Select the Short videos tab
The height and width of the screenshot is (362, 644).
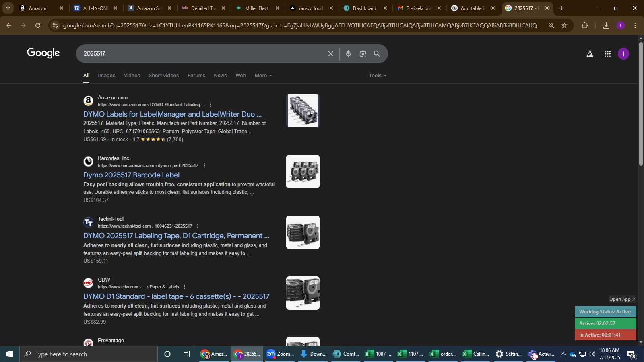[x=163, y=76]
